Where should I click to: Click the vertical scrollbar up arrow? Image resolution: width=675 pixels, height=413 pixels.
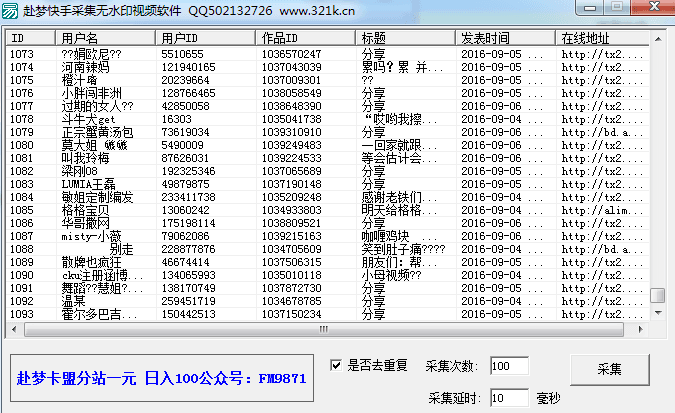point(658,39)
